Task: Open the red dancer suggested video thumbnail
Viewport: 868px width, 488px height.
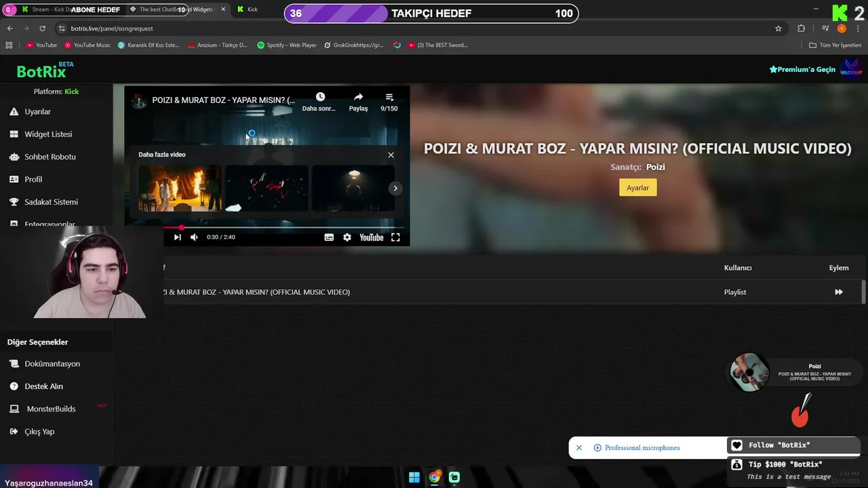Action: (267, 188)
